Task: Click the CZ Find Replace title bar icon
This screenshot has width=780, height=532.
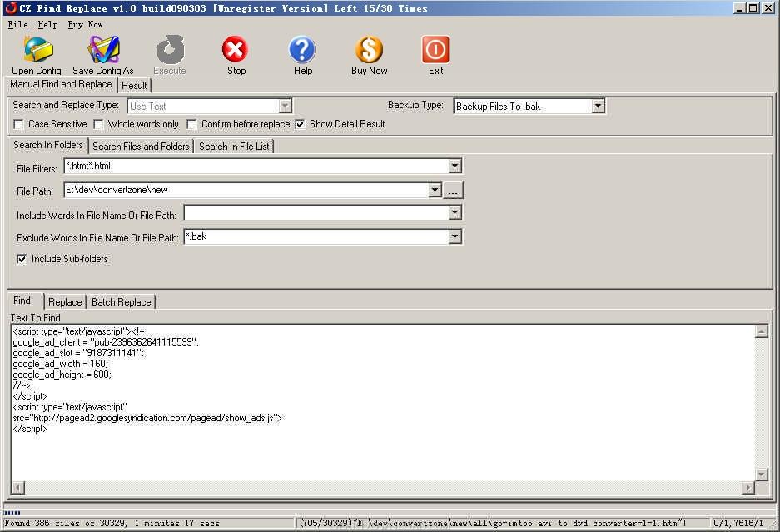Action: click(11, 8)
